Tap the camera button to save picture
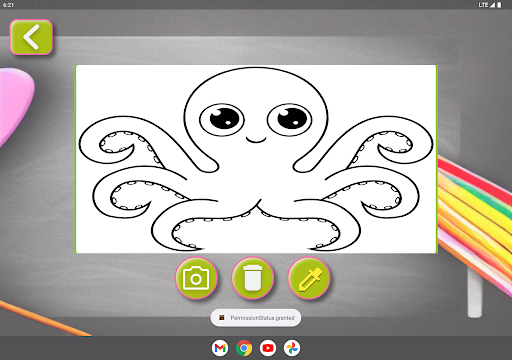This screenshot has width=512, height=360. [x=196, y=278]
